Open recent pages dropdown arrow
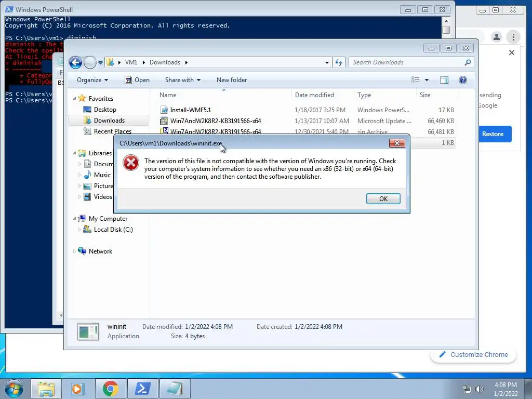This screenshot has width=532, height=399. [100, 63]
